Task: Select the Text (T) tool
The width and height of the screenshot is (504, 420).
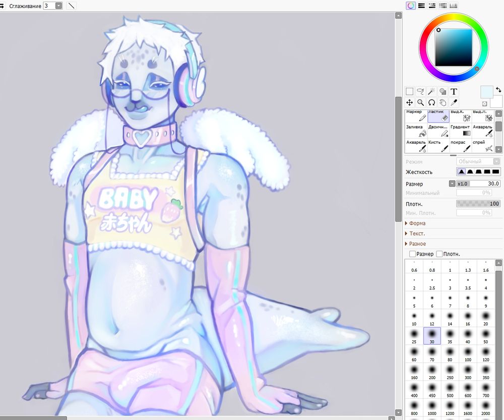Action: [454, 92]
